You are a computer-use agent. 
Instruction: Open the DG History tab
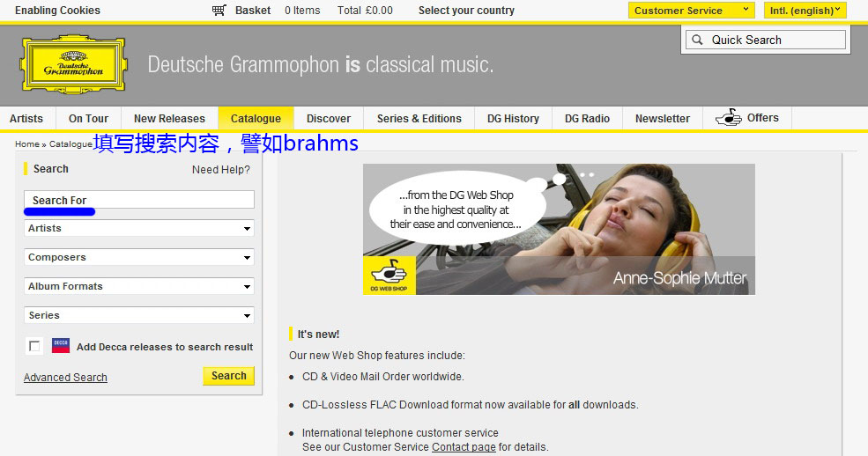pyautogui.click(x=513, y=118)
